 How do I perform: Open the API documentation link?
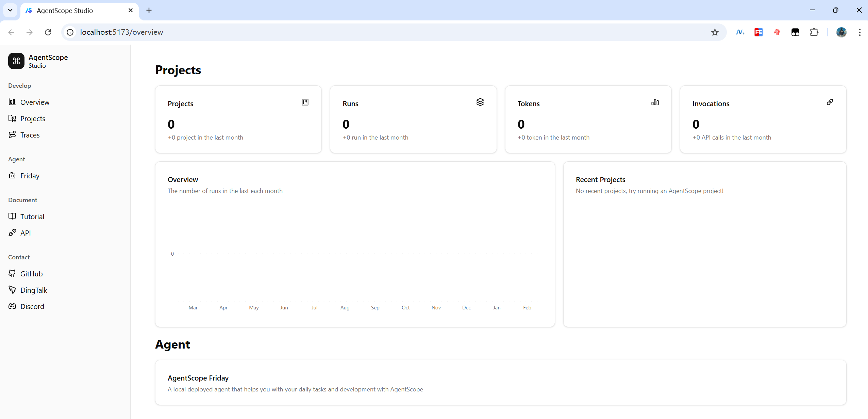pos(25,233)
